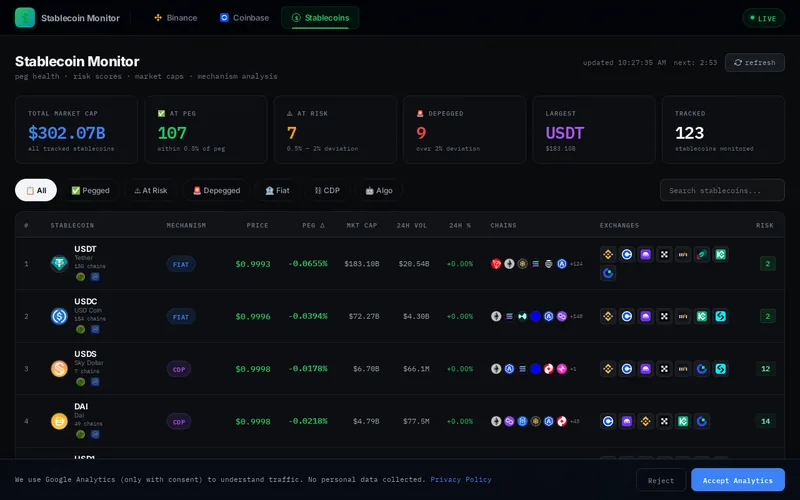Sort by Peg Δ column header
Image resolution: width=800 pixels, height=500 pixels.
click(313, 226)
